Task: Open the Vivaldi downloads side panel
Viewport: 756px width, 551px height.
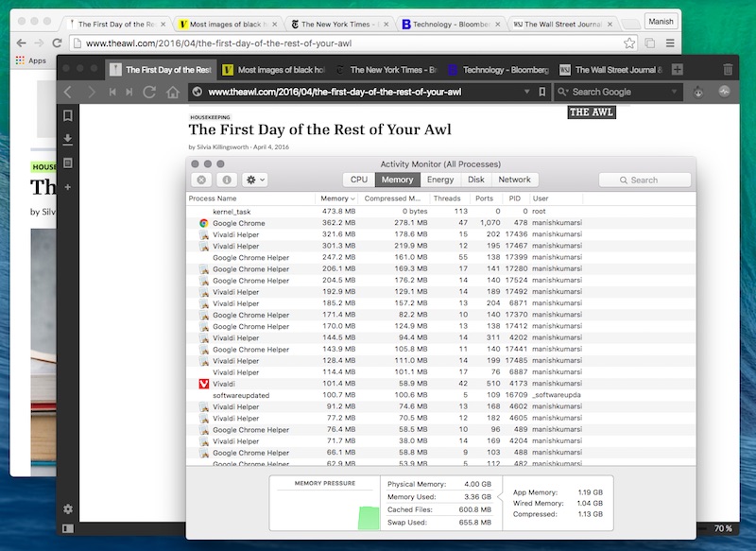Action: click(68, 139)
